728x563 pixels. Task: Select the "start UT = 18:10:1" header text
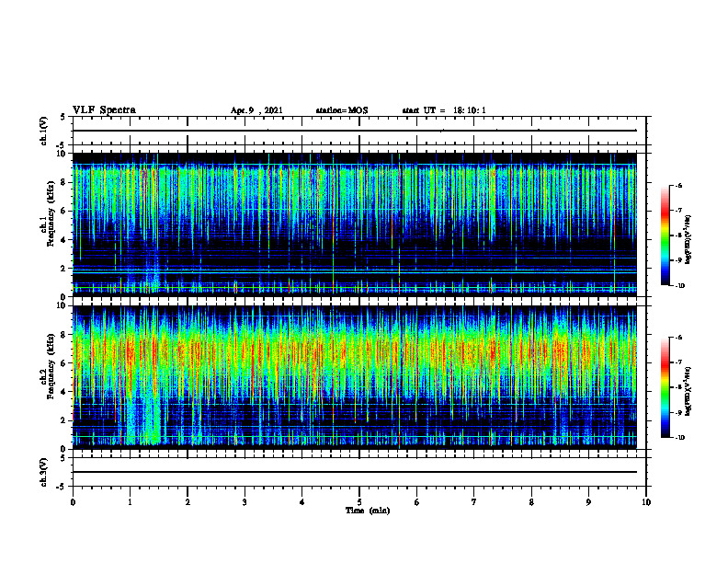[x=444, y=110]
